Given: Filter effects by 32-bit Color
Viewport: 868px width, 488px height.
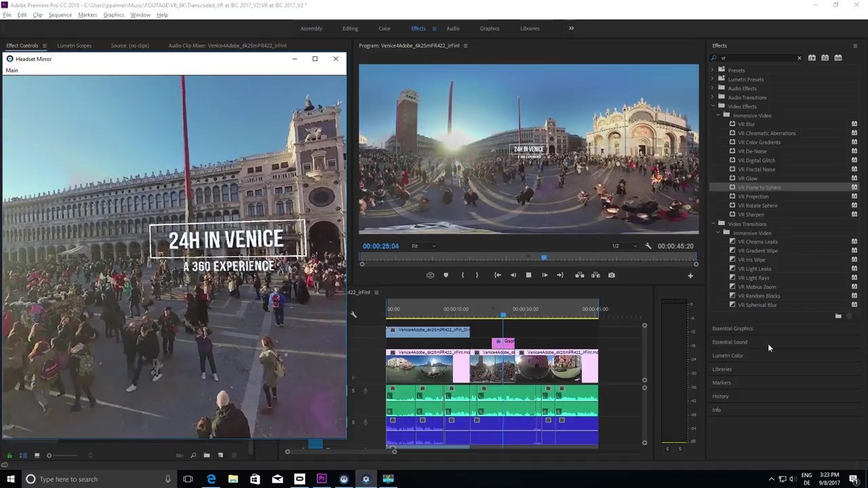Looking at the screenshot, I should pos(825,58).
